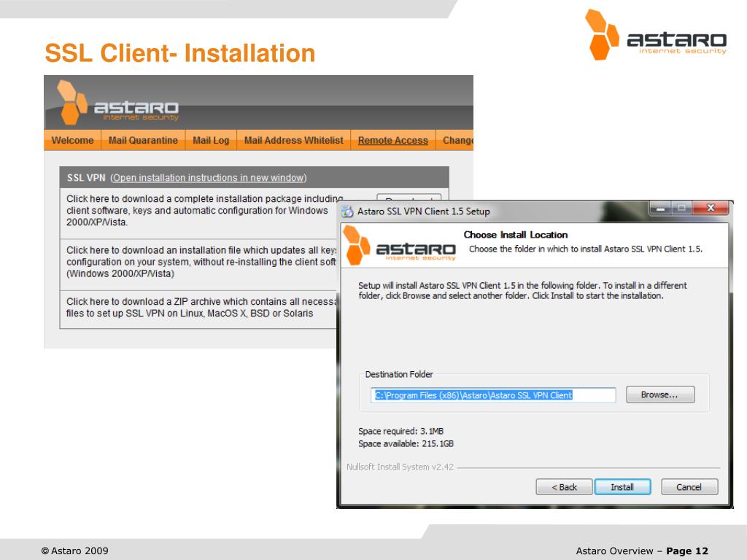Click the Install button in setup

pos(622,487)
